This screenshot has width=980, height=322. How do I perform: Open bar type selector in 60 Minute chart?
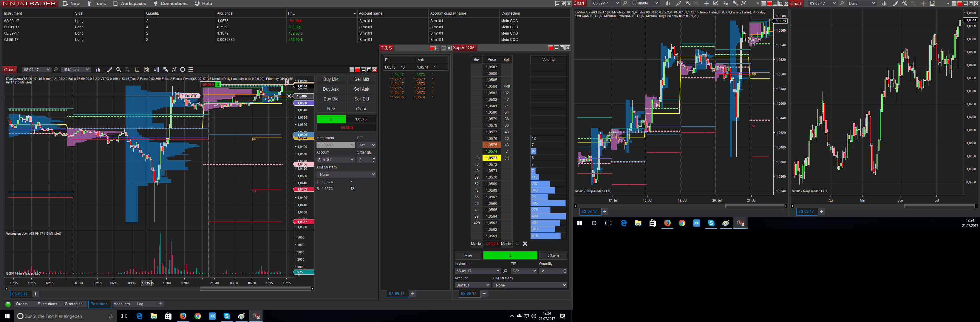pos(667,3)
